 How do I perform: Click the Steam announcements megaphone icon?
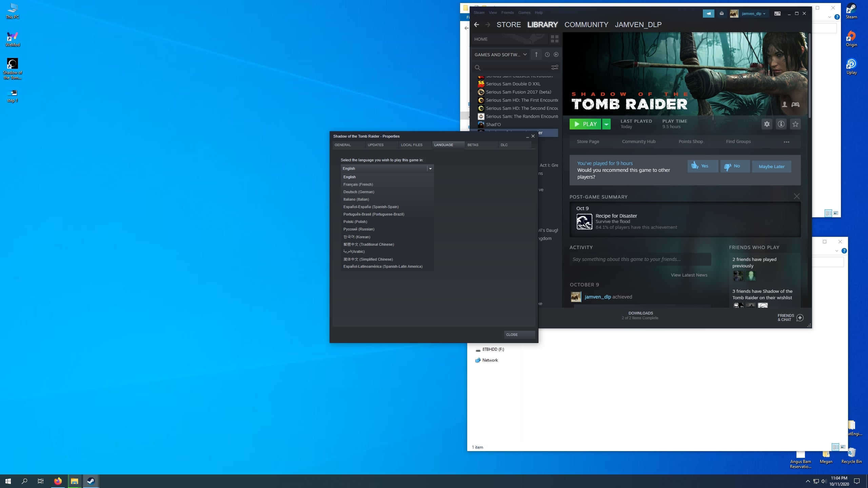(x=708, y=14)
